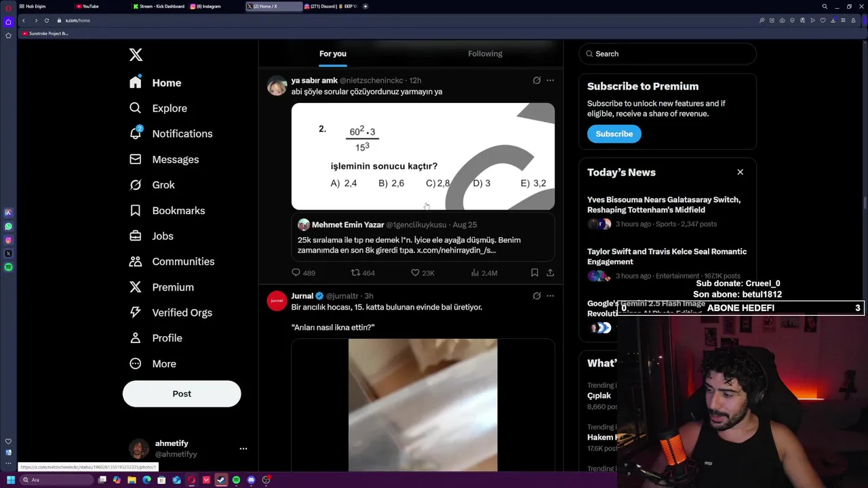
Task: Go back in browser
Action: tap(24, 20)
